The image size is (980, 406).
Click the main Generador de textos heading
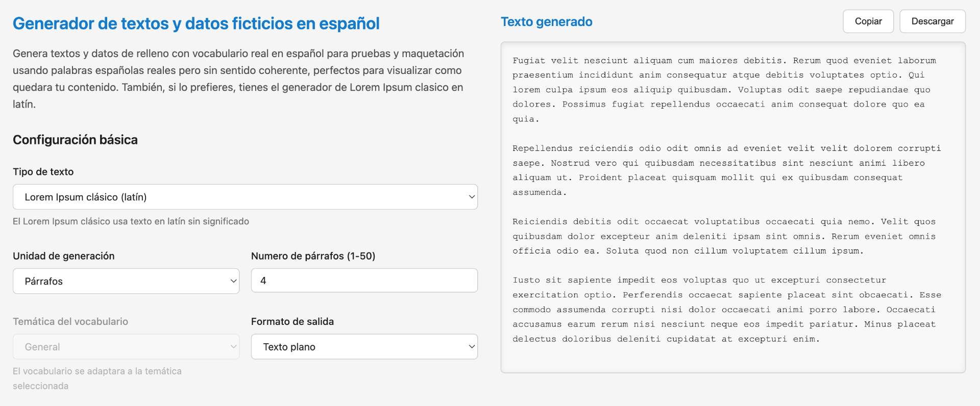point(196,23)
